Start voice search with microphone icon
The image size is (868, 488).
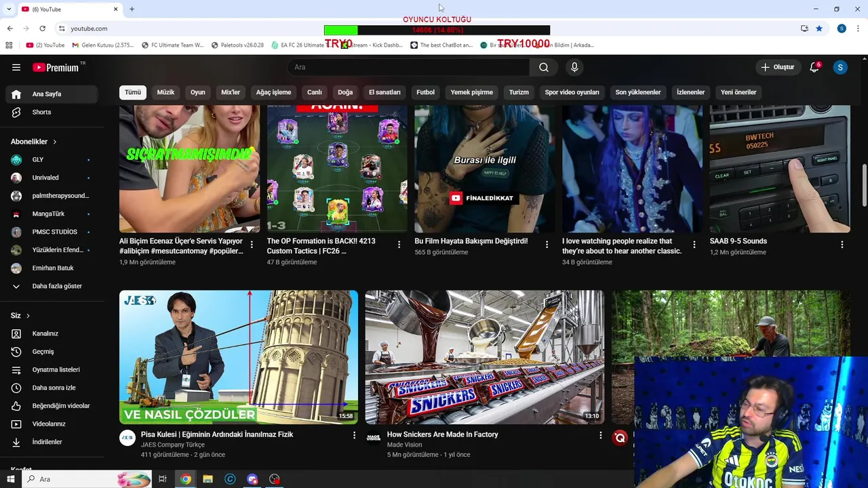574,67
